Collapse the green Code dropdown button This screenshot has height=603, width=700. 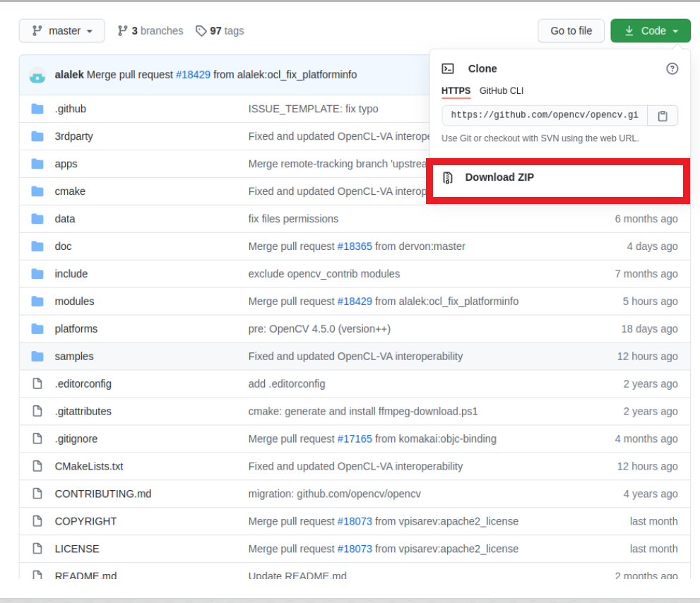pos(651,31)
